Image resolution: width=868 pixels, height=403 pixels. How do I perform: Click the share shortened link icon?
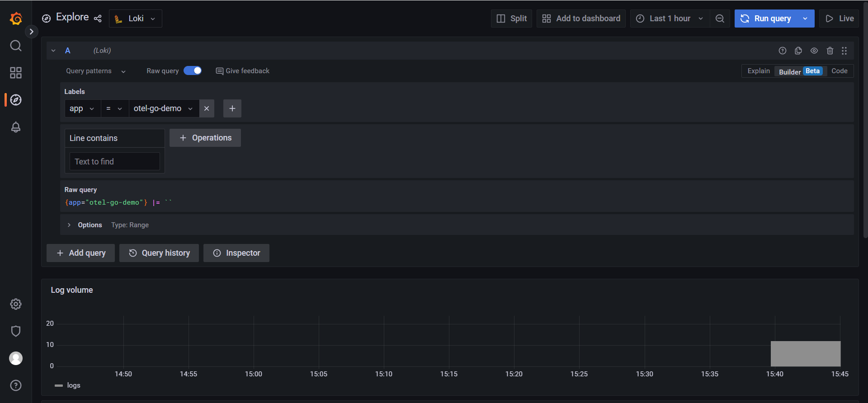(98, 19)
